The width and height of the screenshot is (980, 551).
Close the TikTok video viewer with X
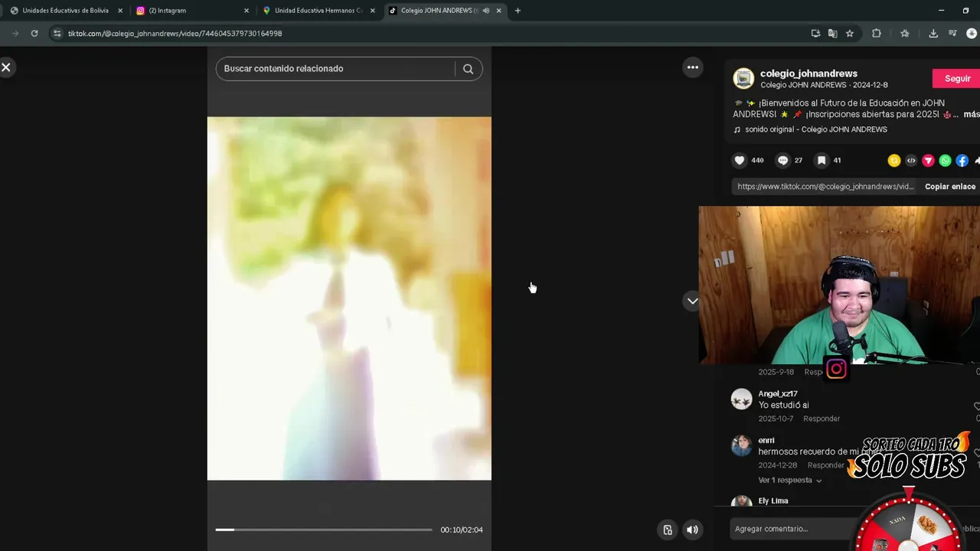6,67
